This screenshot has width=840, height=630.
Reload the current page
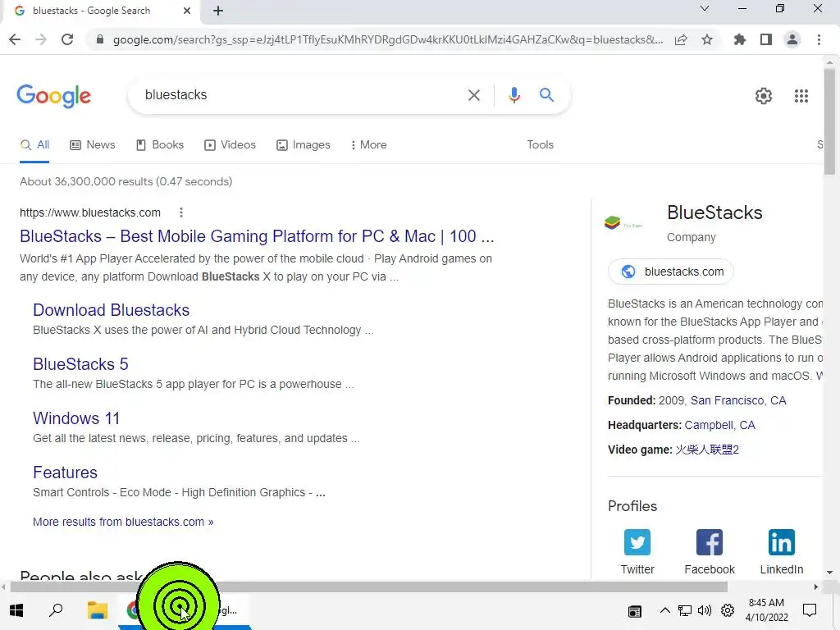pyautogui.click(x=67, y=39)
